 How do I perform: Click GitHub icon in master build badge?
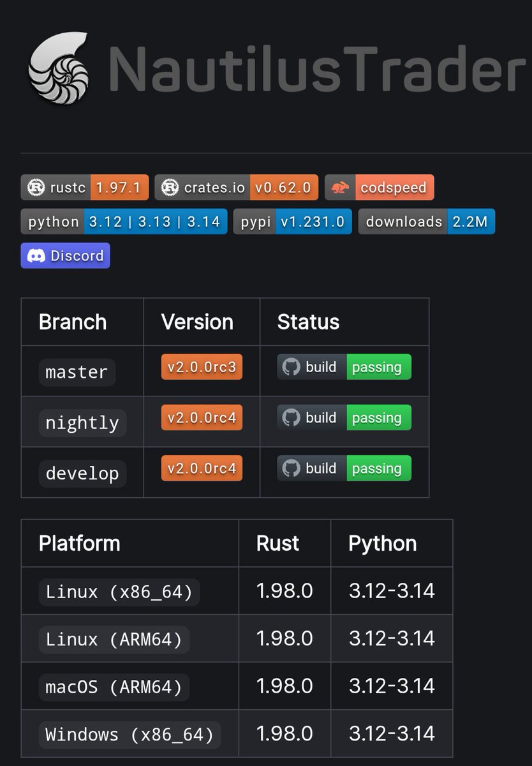coord(291,367)
